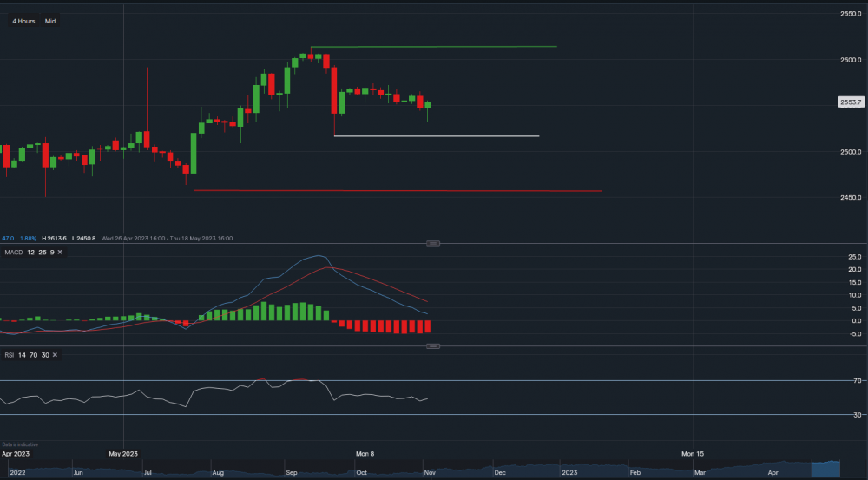The width and height of the screenshot is (868, 480).
Task: Select the white support line
Action: 434,136
